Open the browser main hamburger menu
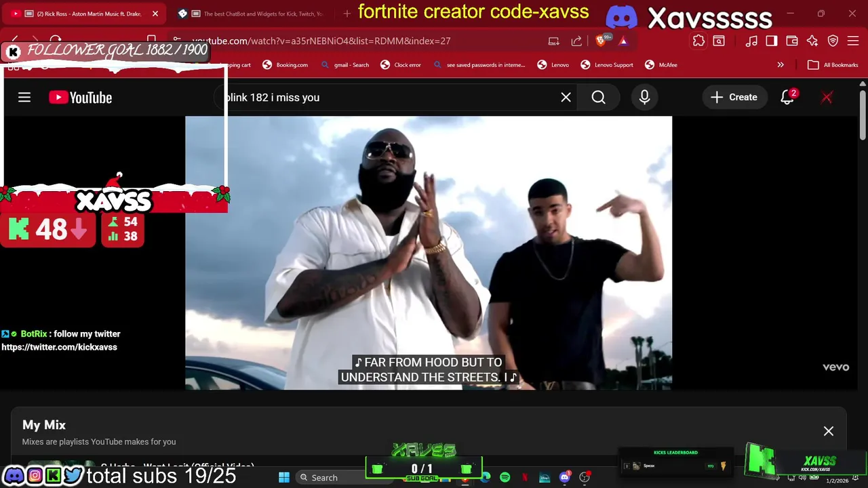Image resolution: width=868 pixels, height=488 pixels. click(x=854, y=41)
